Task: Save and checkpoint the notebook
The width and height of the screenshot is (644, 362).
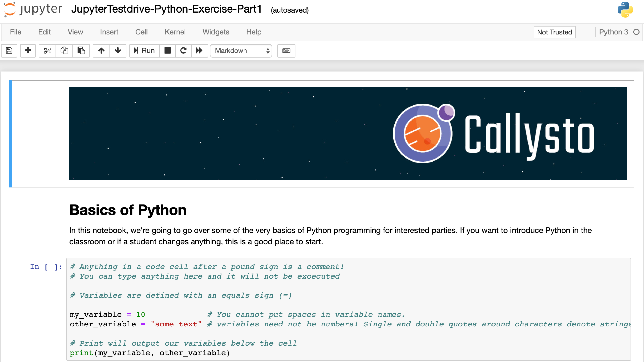Action: pos(9,51)
